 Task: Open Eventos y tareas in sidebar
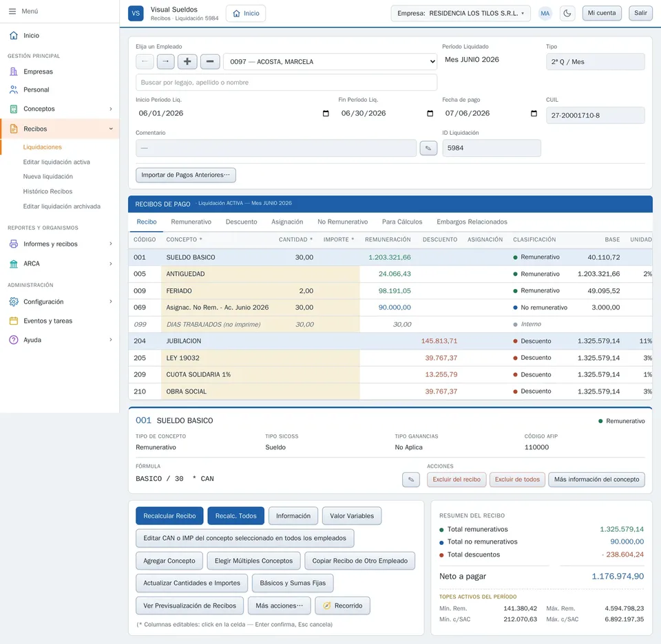point(60,321)
